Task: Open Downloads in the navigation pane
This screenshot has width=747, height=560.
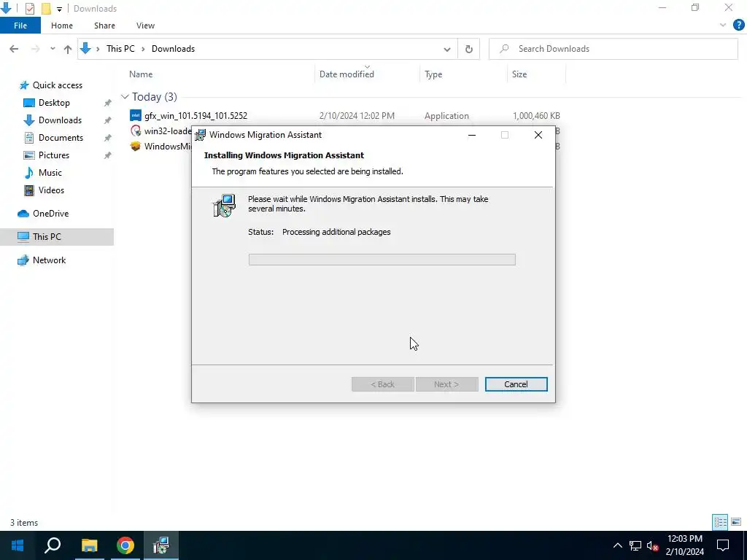Action: 60,120
